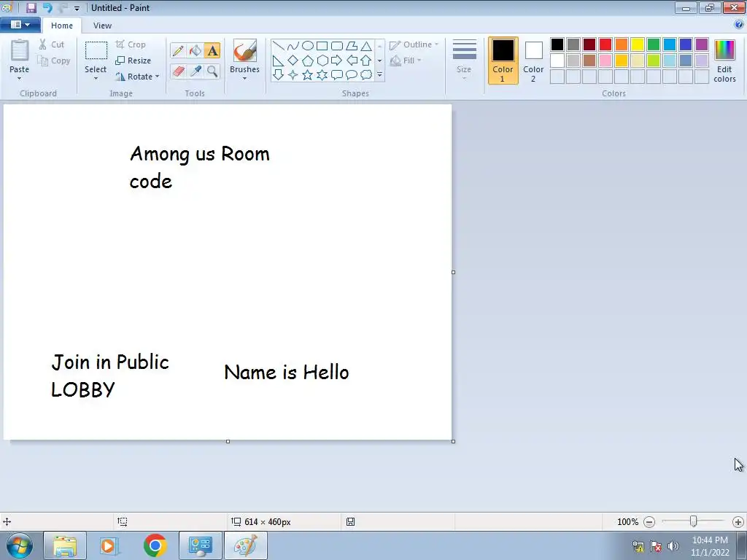Select the Eraser tool
Screen dimensions: 747x560
[178, 71]
